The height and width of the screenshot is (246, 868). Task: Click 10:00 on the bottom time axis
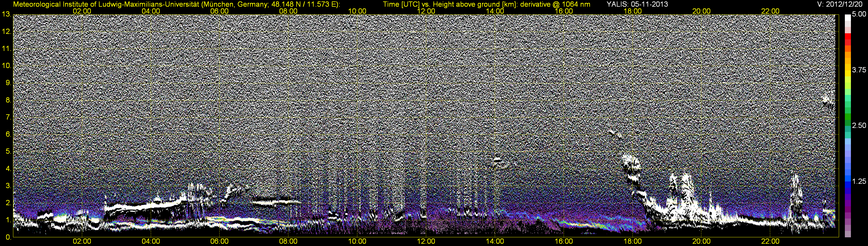click(x=357, y=241)
